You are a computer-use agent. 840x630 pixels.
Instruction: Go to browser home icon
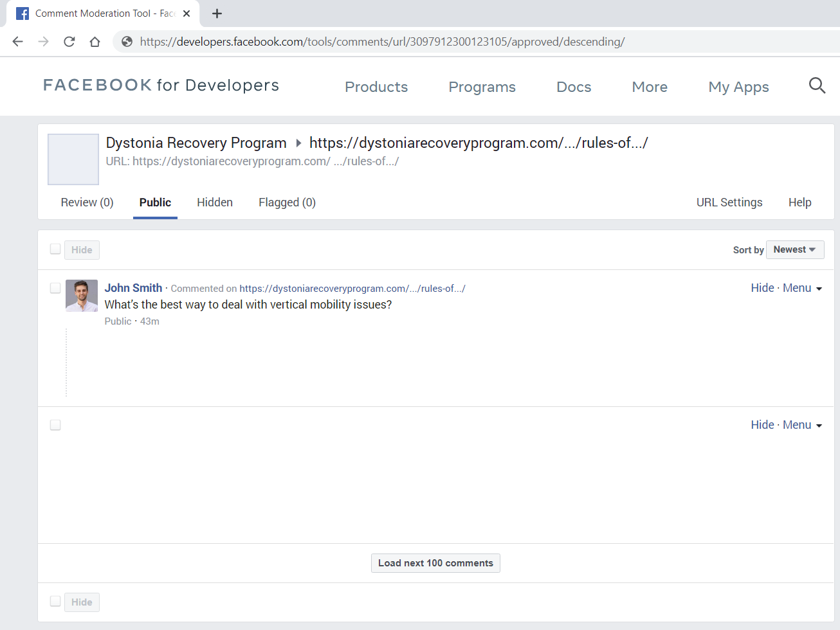[95, 42]
